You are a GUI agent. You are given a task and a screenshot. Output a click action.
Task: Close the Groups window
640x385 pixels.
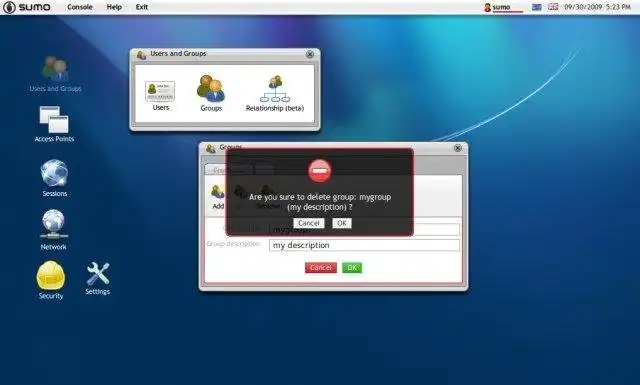point(458,148)
